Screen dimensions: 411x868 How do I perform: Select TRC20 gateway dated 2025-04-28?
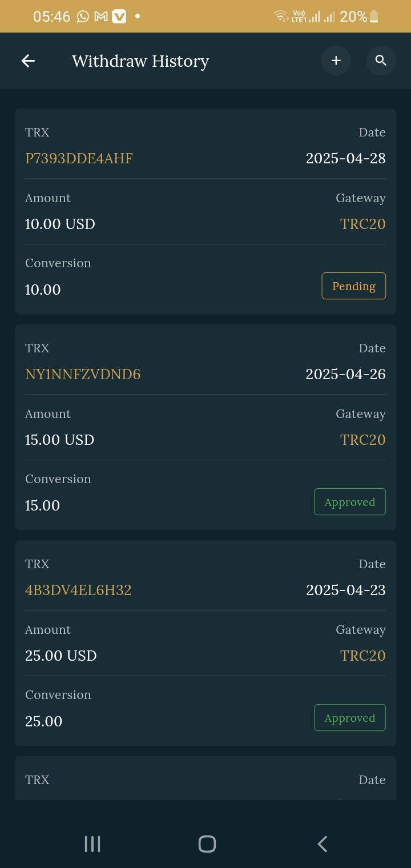tap(362, 224)
